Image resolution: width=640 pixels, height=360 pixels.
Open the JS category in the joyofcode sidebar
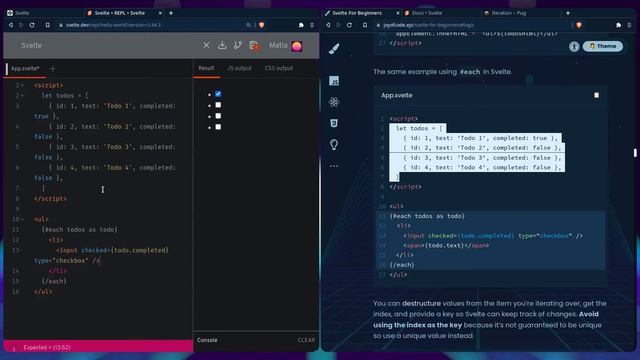[x=334, y=81]
